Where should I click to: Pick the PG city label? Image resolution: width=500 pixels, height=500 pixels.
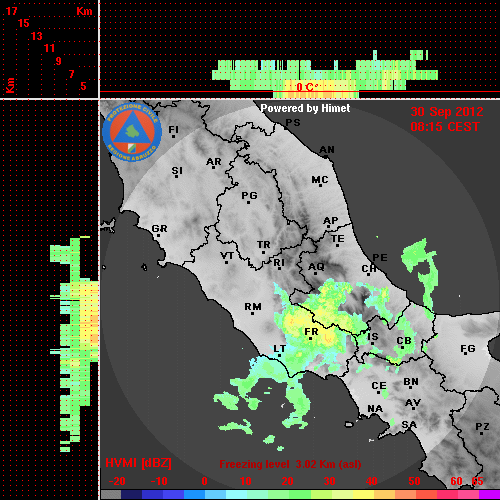(x=249, y=196)
